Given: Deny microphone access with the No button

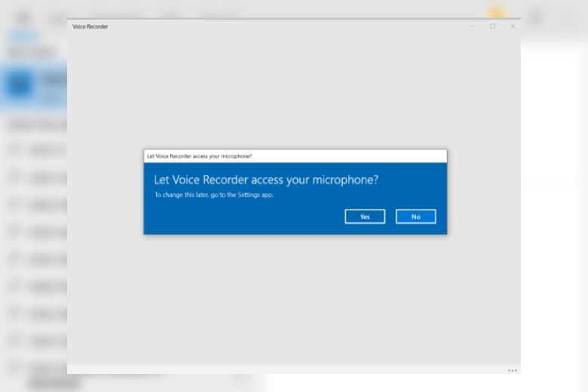Looking at the screenshot, I should (415, 216).
